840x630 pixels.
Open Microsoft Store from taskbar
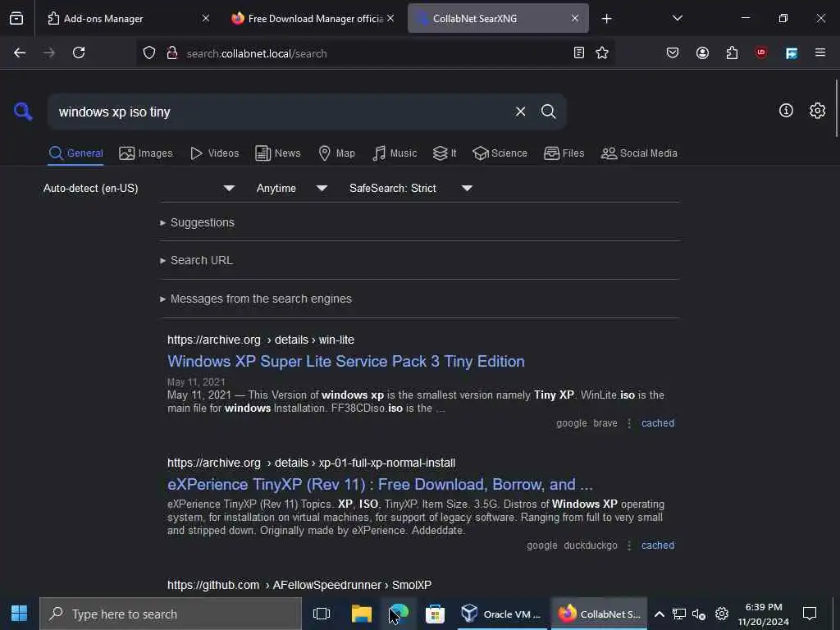click(x=435, y=614)
